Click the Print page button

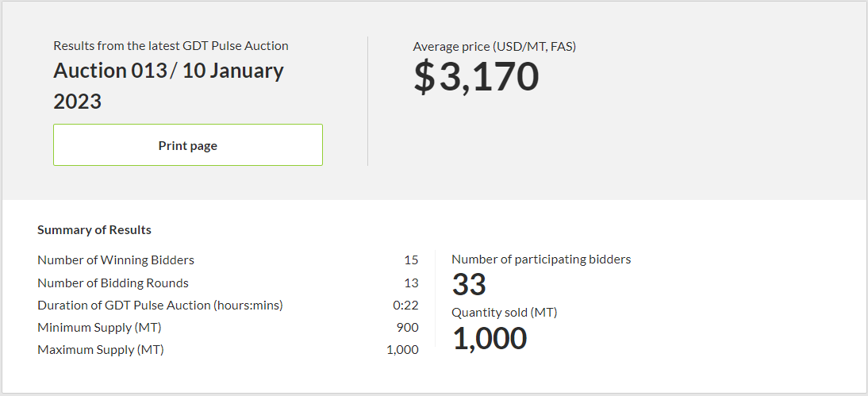point(188,145)
